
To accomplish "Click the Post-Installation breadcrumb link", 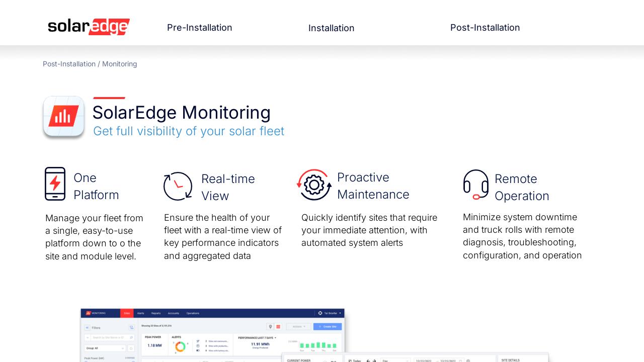I will [69, 64].
